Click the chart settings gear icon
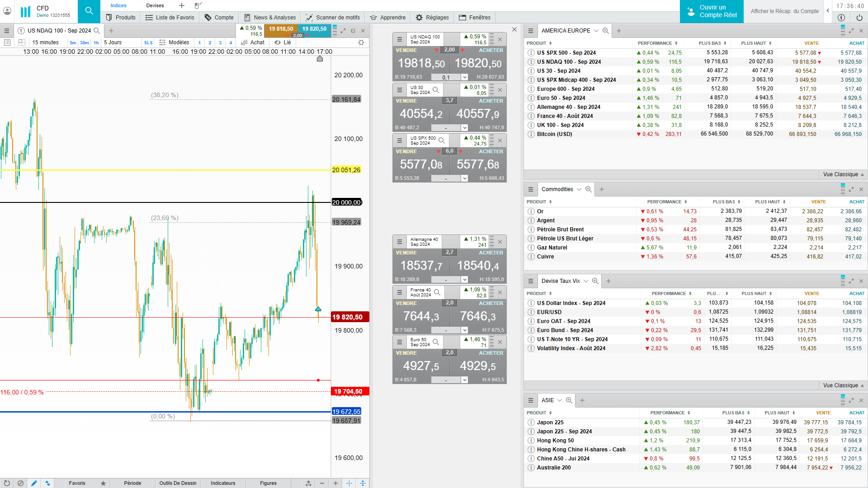 click(361, 42)
